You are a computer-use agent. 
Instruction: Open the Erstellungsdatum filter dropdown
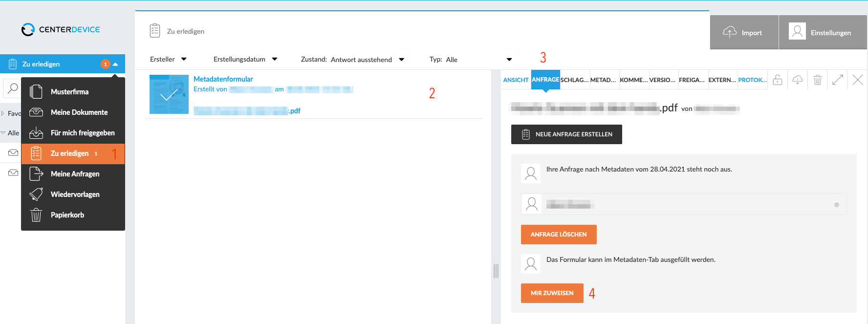pyautogui.click(x=245, y=59)
